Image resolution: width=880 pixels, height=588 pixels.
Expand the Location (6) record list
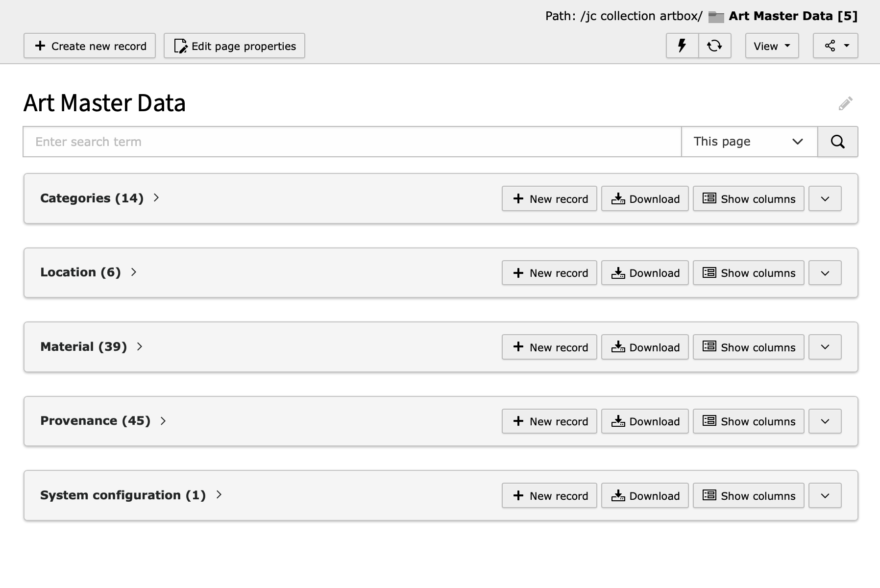click(x=134, y=272)
